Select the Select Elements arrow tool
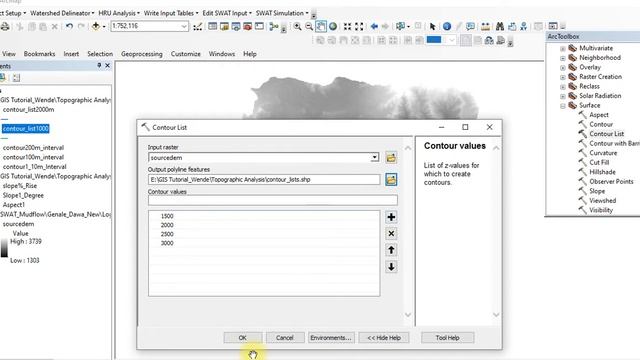 point(432,27)
